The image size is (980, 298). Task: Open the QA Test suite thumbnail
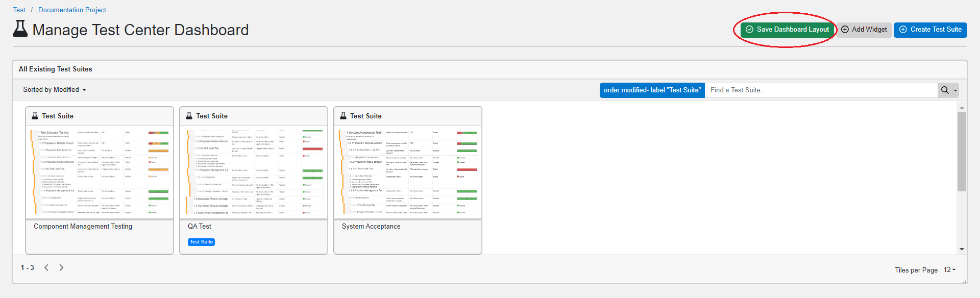254,172
